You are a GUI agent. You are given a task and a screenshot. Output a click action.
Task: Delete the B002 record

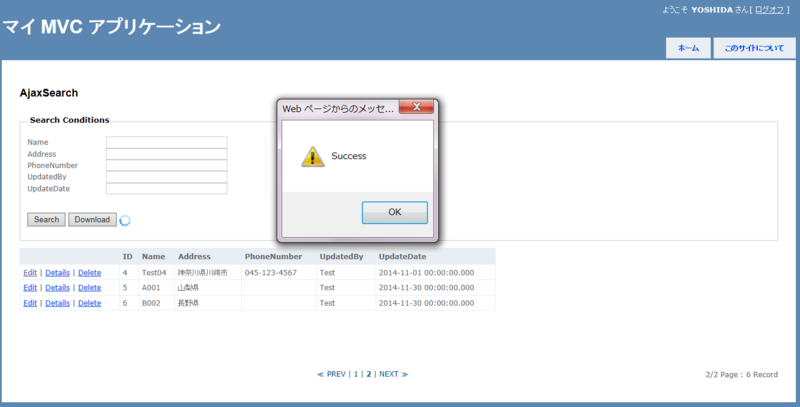tap(89, 303)
